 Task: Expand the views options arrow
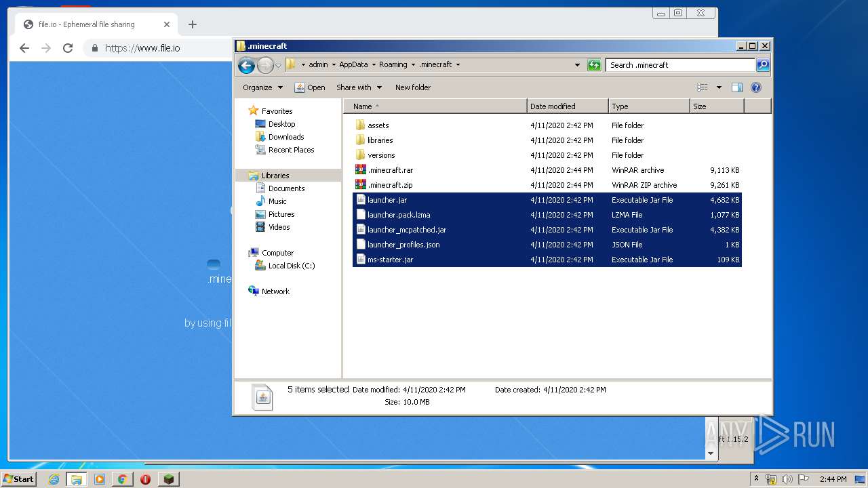pyautogui.click(x=719, y=87)
